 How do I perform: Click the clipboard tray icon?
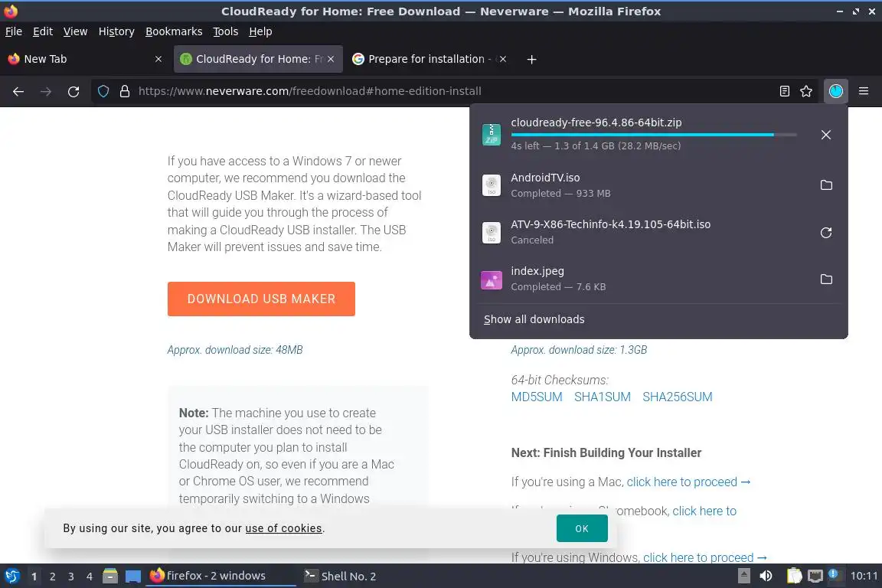click(x=794, y=577)
